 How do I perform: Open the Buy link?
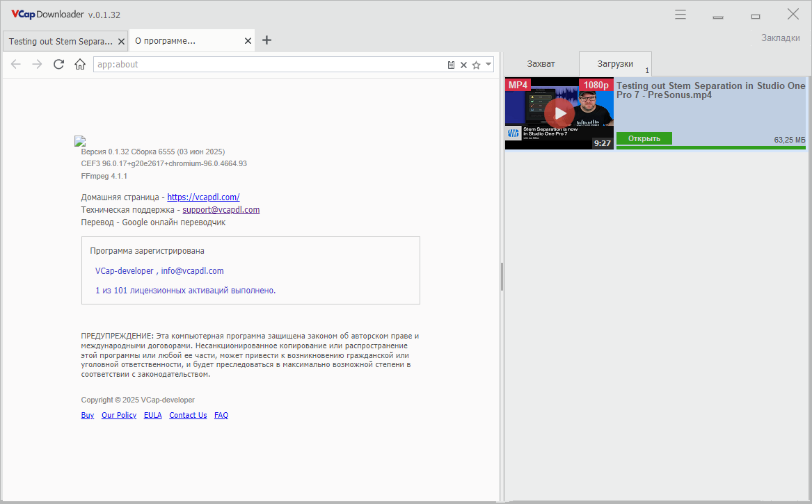click(x=88, y=415)
